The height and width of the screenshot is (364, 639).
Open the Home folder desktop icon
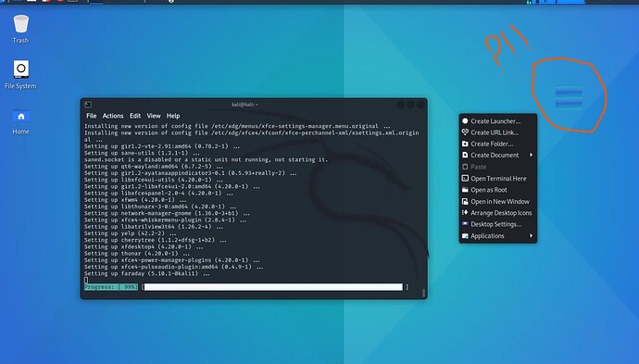(x=20, y=116)
